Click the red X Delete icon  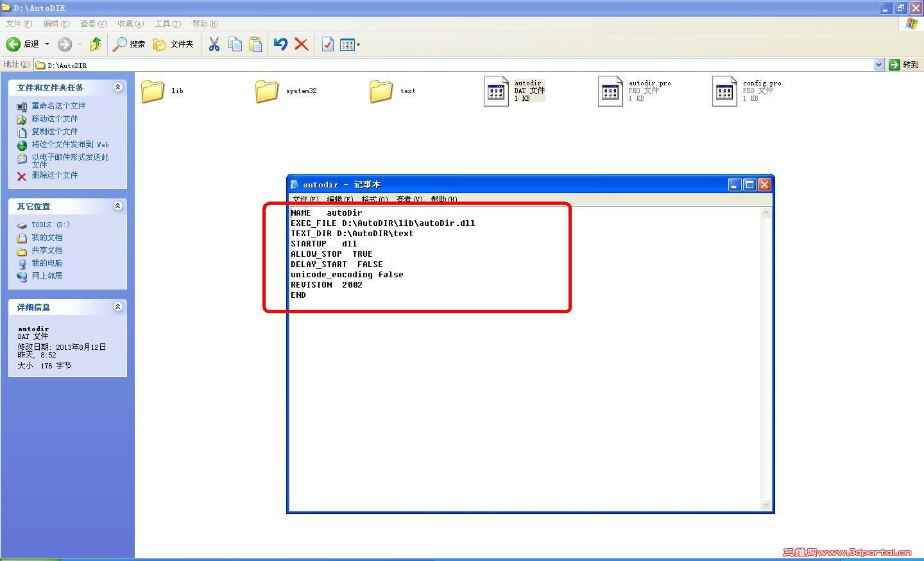point(301,44)
